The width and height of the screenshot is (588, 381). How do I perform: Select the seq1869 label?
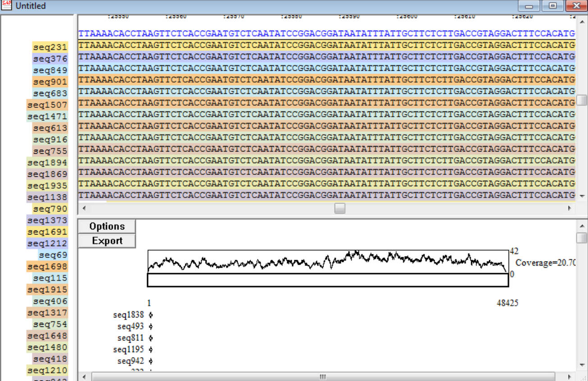[47, 174]
